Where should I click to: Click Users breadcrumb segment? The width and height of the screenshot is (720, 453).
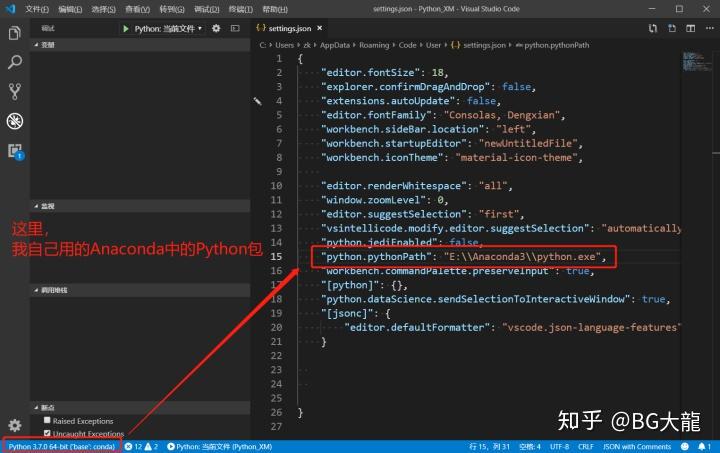[x=284, y=45]
